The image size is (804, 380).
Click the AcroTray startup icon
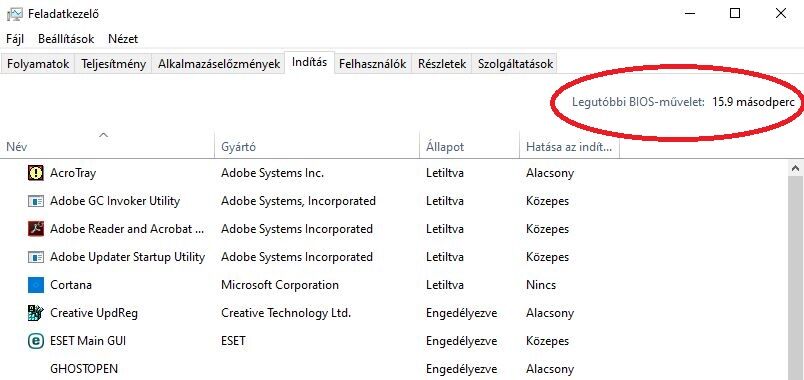click(x=35, y=173)
